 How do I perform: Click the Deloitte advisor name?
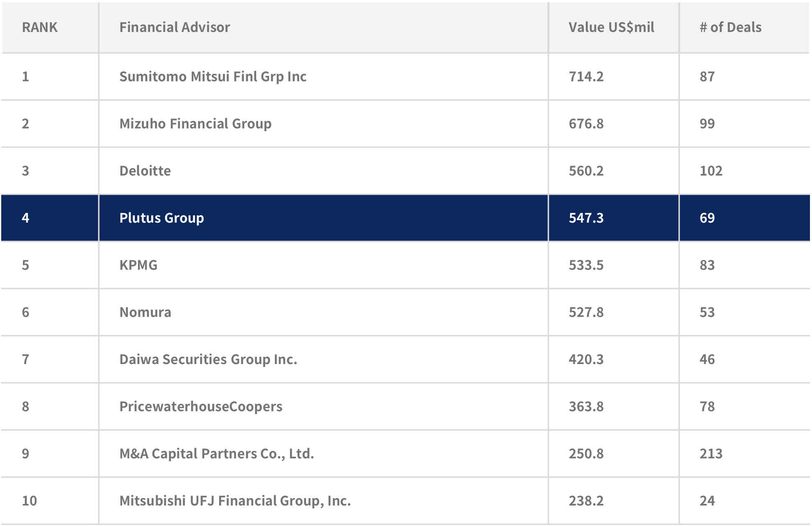(145, 171)
